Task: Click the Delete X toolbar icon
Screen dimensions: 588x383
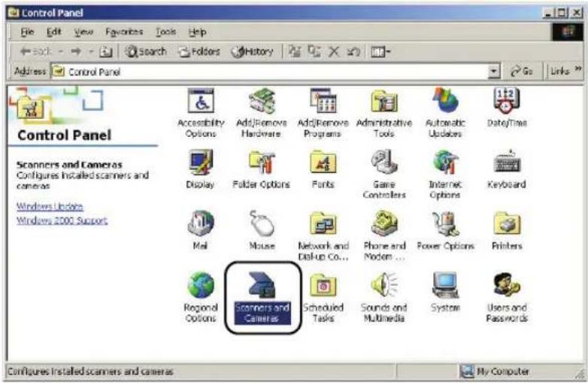Action: click(334, 51)
